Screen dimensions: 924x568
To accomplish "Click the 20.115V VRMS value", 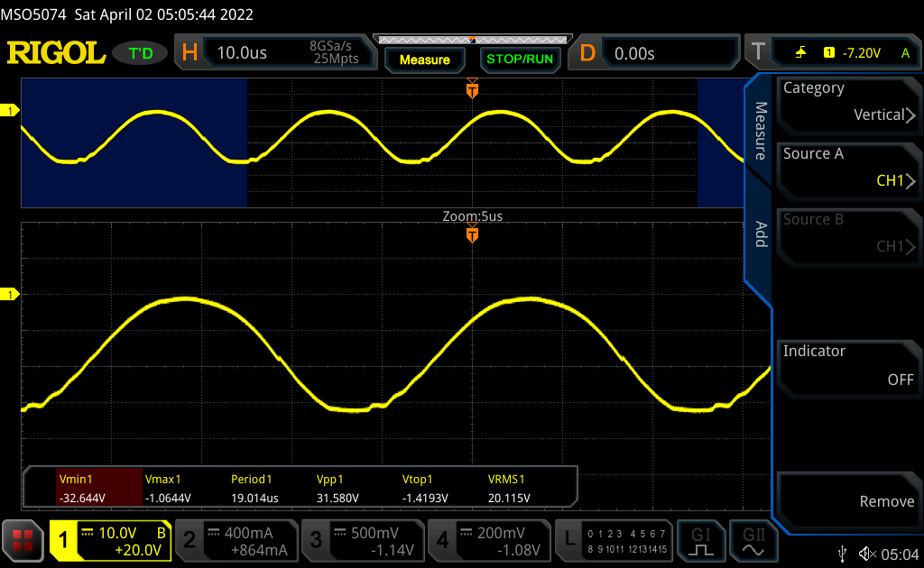I will point(509,498).
